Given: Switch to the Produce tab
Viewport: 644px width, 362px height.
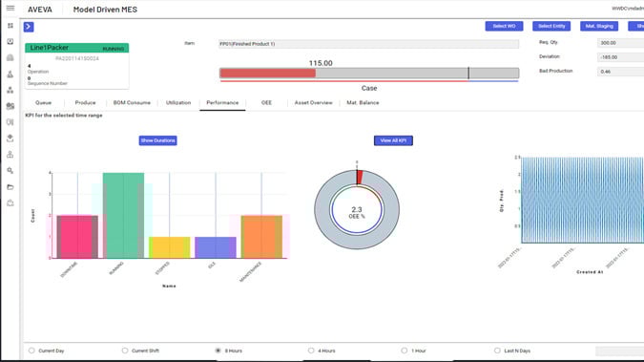Looking at the screenshot, I should pyautogui.click(x=86, y=103).
